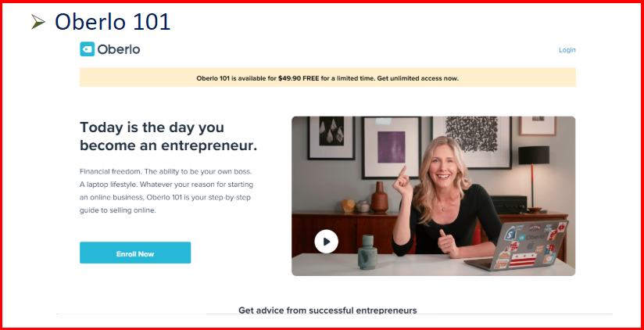The width and height of the screenshot is (644, 330).
Task: Click the paragraph about financial freedom
Action: 166,191
